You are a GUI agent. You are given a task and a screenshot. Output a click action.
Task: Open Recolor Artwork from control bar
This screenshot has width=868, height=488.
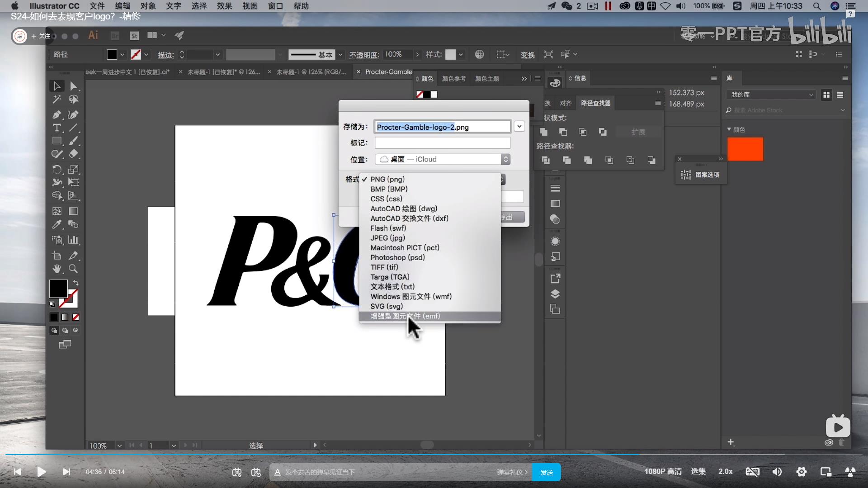[x=480, y=54]
